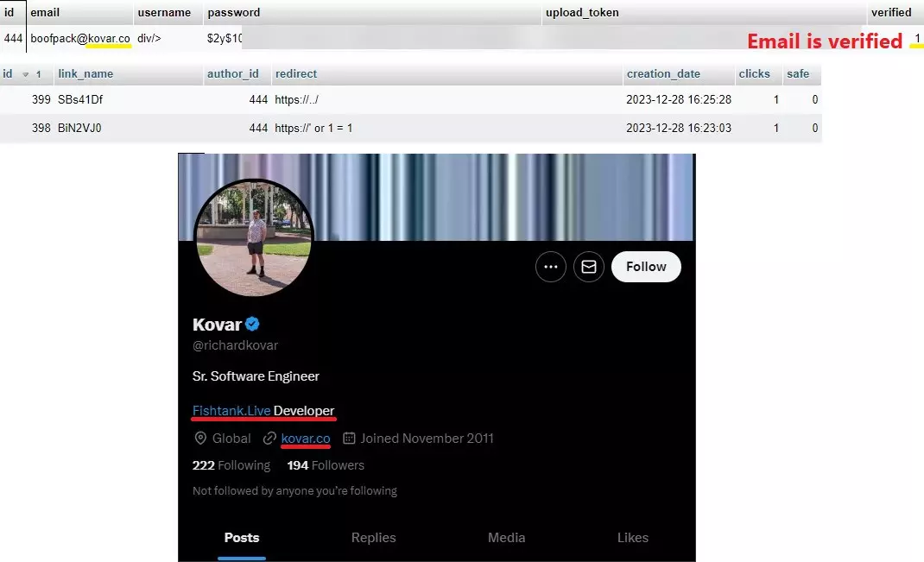Open the kovar.co website link

point(306,439)
